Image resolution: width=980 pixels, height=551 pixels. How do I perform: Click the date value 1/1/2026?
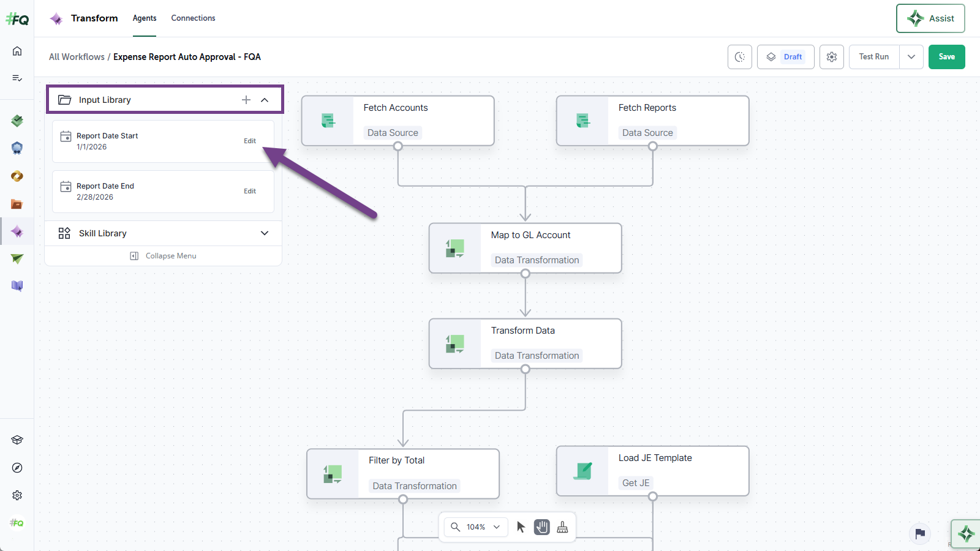92,147
